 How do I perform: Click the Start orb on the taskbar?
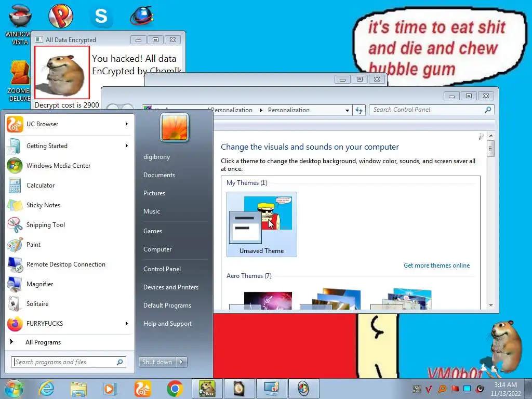(14, 389)
